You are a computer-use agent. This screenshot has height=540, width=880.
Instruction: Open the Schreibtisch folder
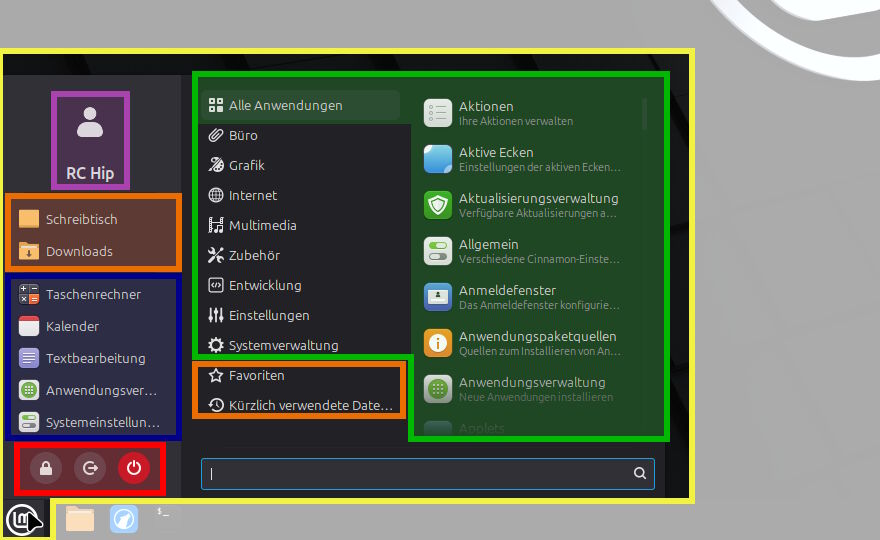(x=93, y=219)
